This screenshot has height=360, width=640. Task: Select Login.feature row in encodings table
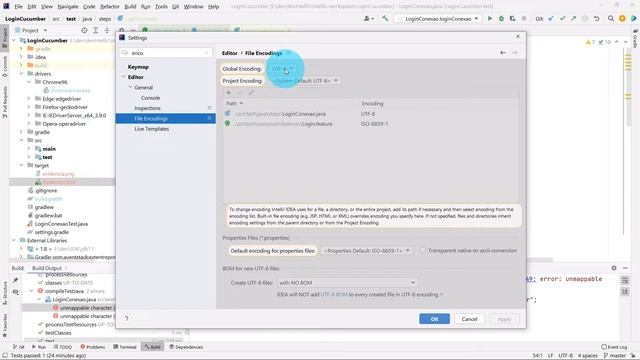tap(371, 124)
